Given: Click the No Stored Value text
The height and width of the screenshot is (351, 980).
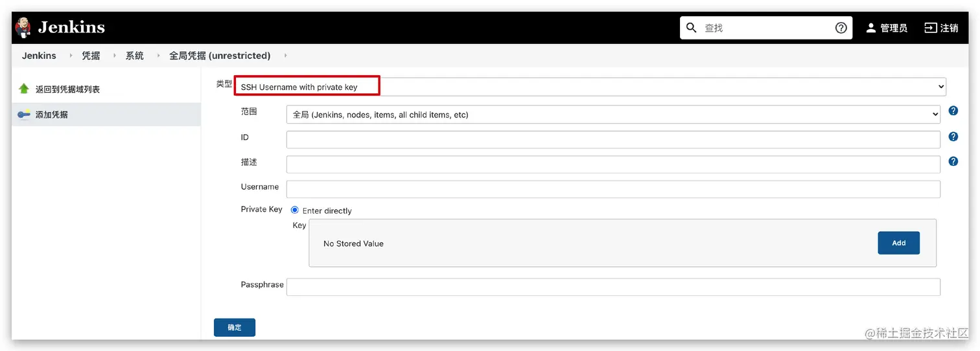Looking at the screenshot, I should tap(353, 243).
